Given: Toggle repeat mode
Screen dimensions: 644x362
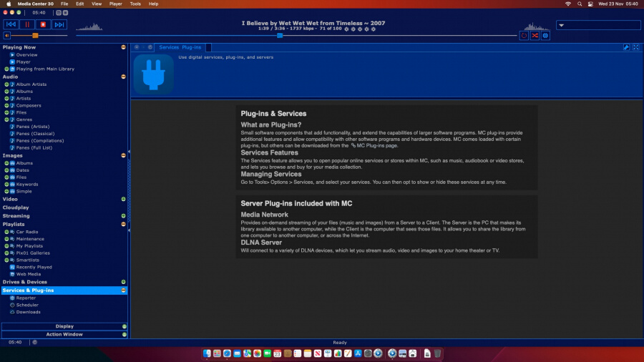Looking at the screenshot, I should coord(524,36).
